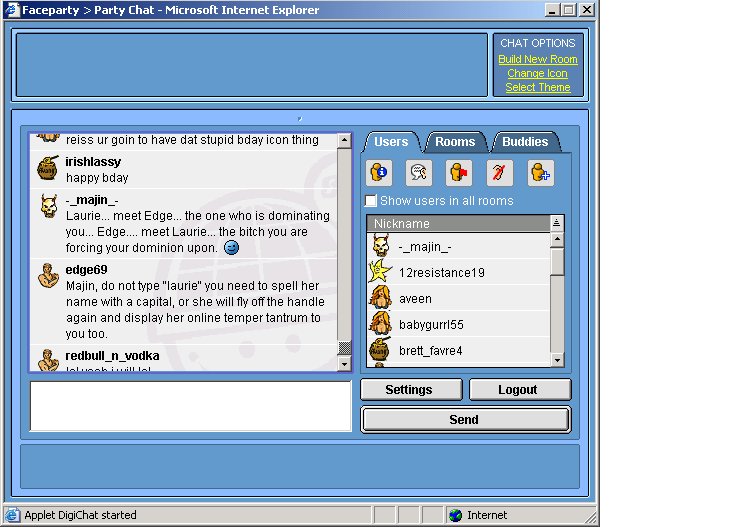Image resolution: width=734 pixels, height=527 pixels.
Task: Toggle Show users in all rooms checkbox
Action: (370, 201)
